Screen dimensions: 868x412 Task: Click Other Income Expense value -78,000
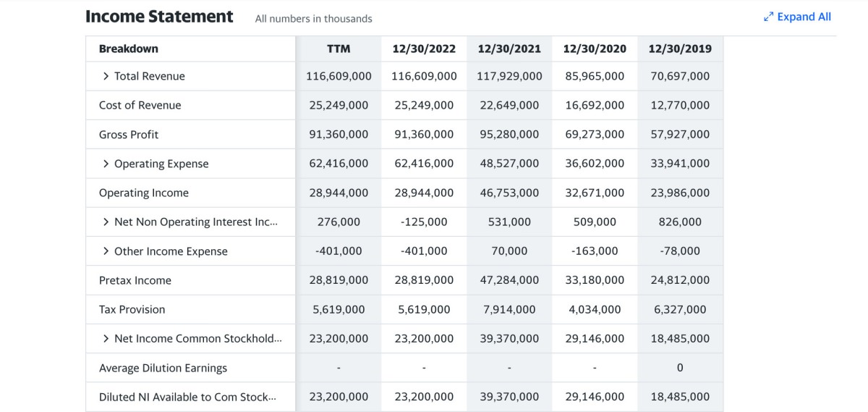click(680, 251)
